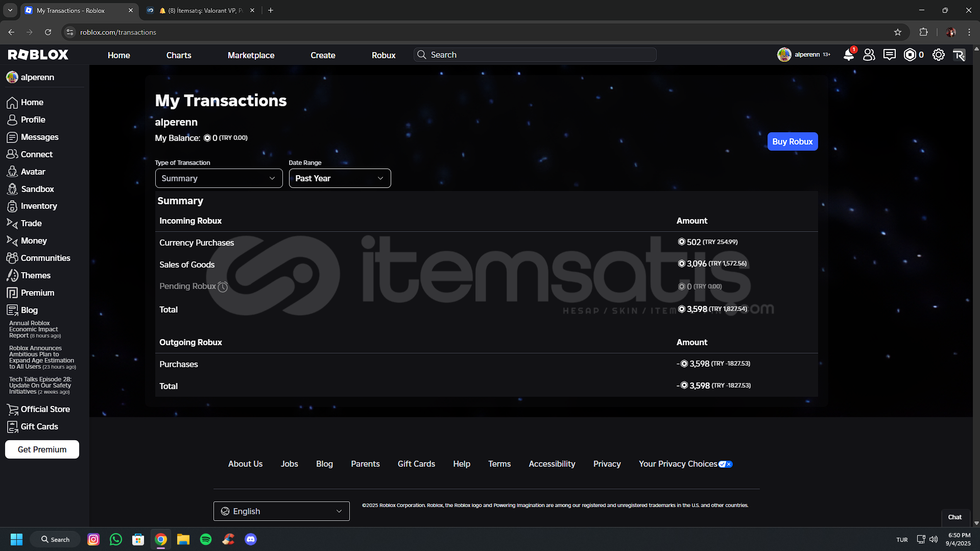
Task: Open the notifications bell icon
Action: click(849, 55)
